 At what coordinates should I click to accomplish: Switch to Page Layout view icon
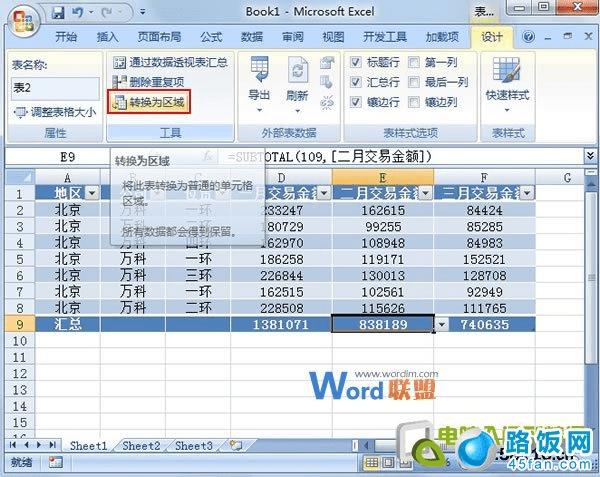tap(388, 463)
